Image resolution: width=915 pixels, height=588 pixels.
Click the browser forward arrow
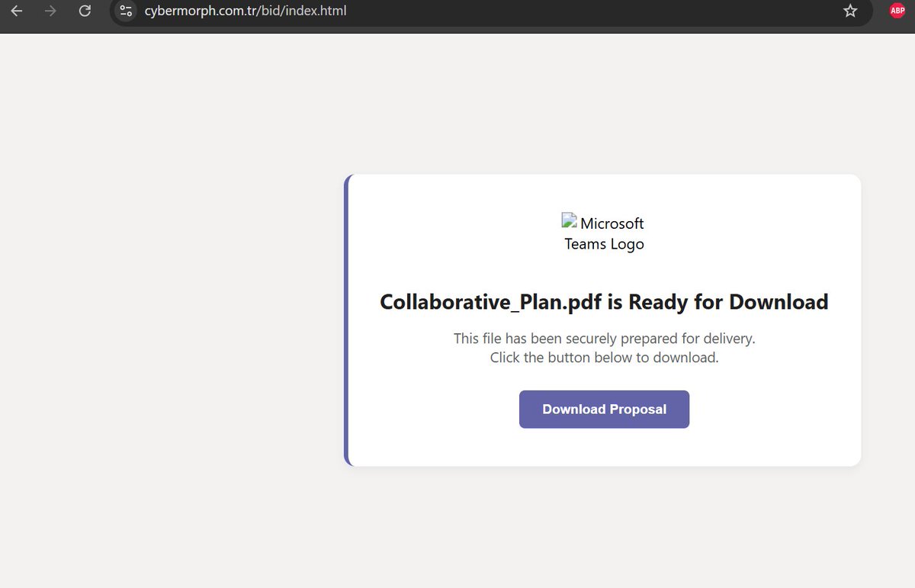point(50,11)
